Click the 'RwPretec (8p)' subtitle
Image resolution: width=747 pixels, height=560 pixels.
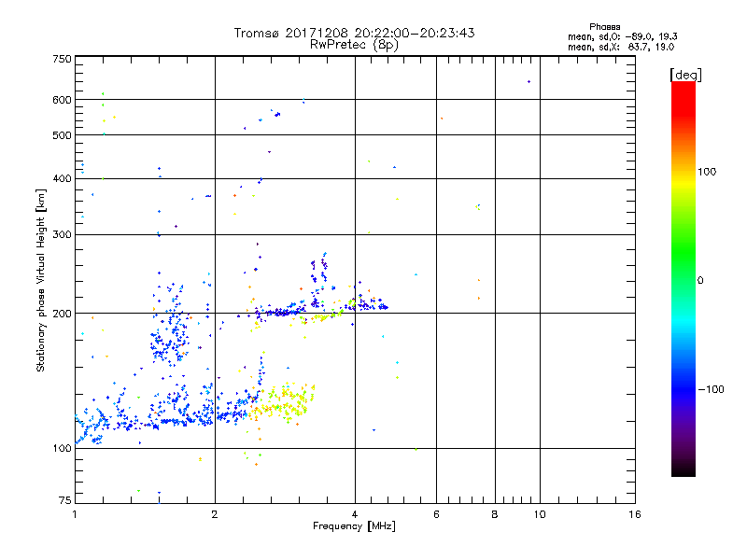354,45
